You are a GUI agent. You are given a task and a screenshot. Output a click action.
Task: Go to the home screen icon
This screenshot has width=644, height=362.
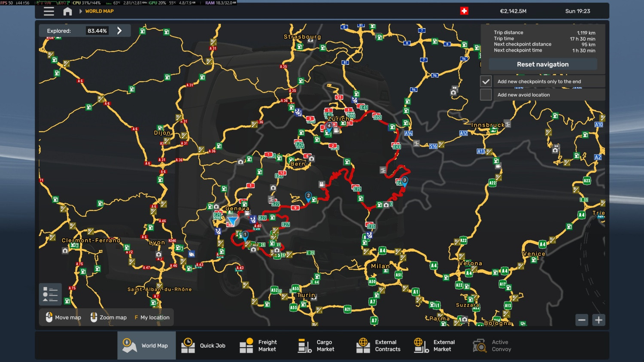point(67,11)
